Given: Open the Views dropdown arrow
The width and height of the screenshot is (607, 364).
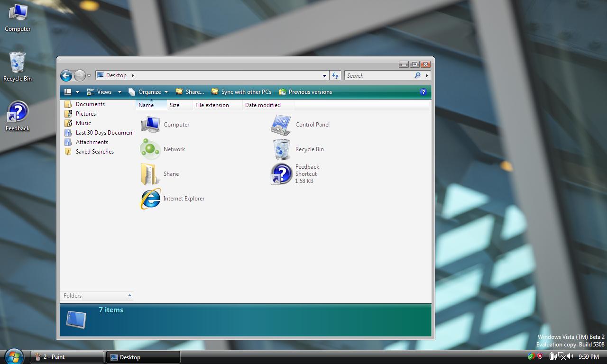Looking at the screenshot, I should click(120, 92).
